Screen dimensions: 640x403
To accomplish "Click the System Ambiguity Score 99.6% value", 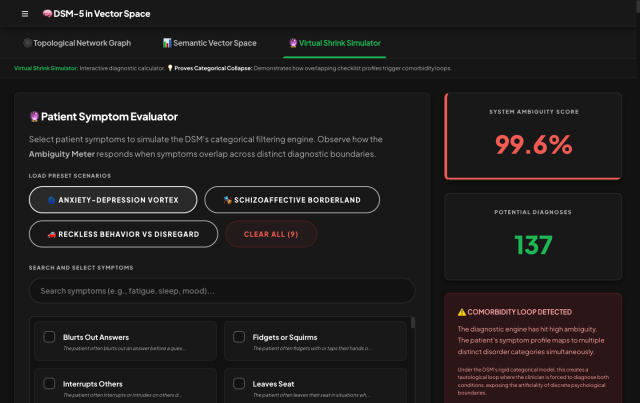I will [x=533, y=145].
